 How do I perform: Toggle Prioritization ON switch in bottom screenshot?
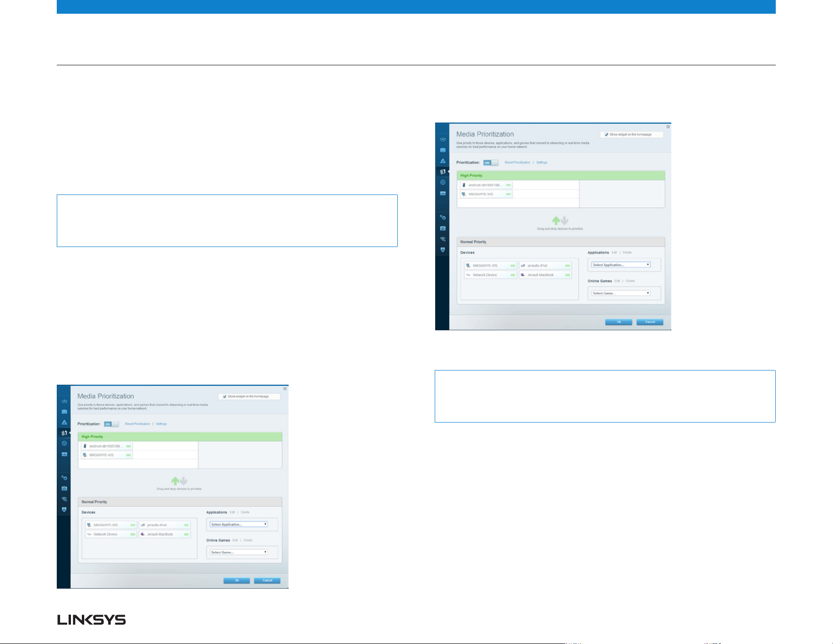point(111,424)
